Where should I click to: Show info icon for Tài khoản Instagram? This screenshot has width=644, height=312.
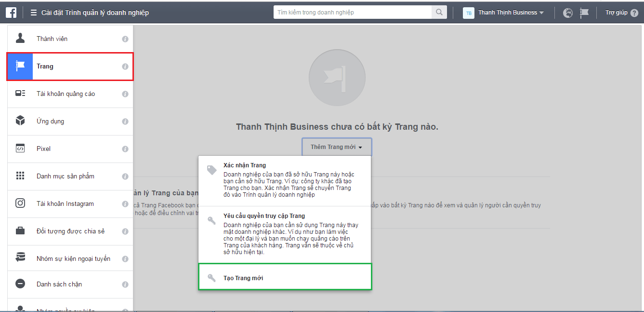(125, 204)
